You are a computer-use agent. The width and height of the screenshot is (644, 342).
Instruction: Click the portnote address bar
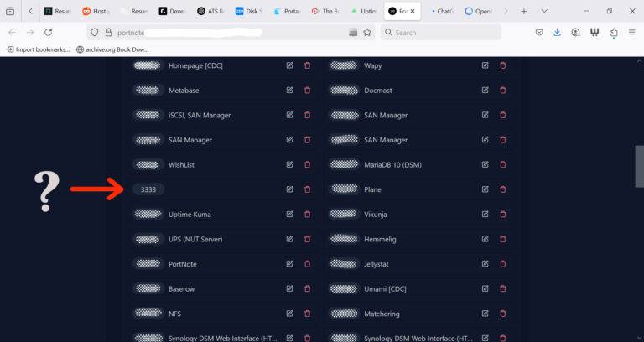[231, 33]
